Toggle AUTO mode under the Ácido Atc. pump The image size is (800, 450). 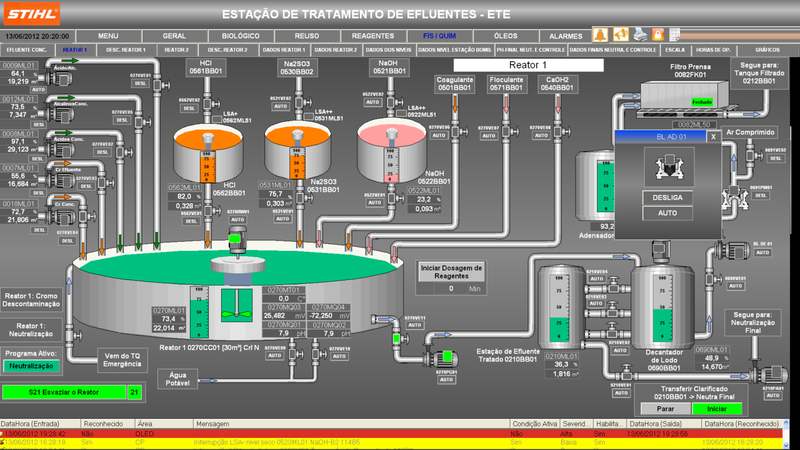point(38,89)
